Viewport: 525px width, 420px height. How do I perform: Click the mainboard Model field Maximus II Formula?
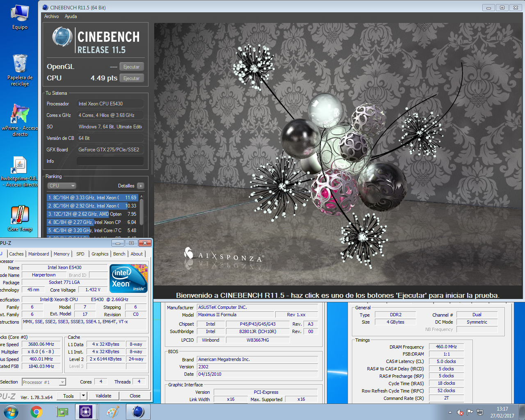236,315
